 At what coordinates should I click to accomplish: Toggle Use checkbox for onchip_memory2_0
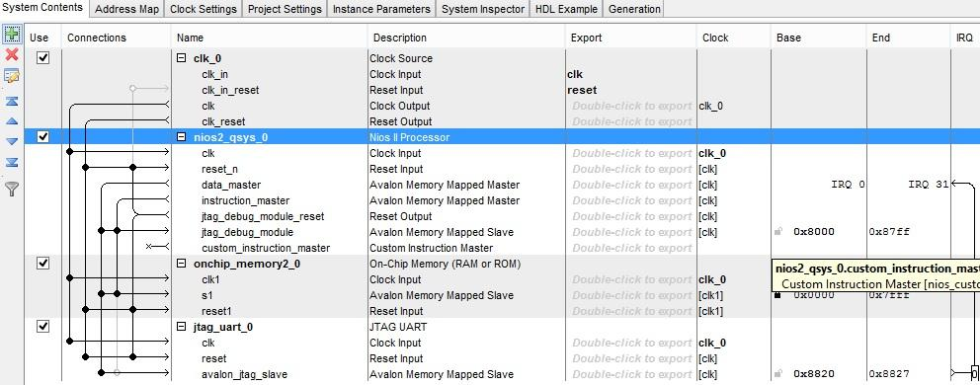[x=42, y=264]
